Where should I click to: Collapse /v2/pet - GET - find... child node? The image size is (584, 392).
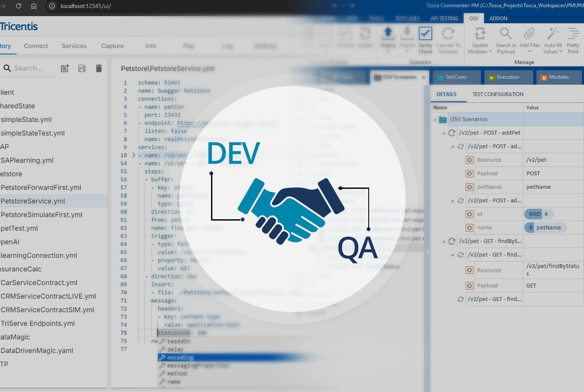coord(452,255)
